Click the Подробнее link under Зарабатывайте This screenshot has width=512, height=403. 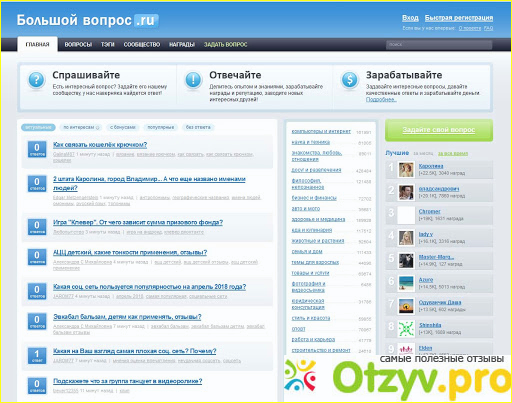click(x=381, y=99)
